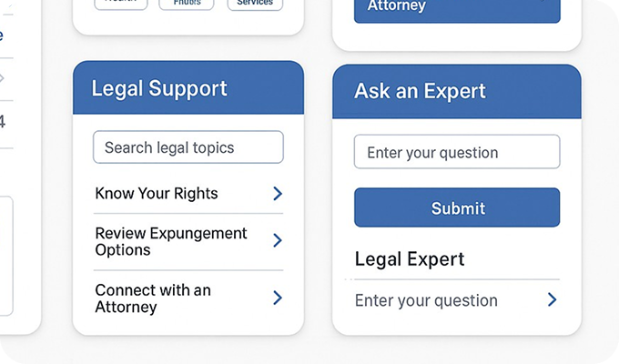This screenshot has width=619, height=364.
Task: Click chevron under Legal Expert heading
Action: pos(552,300)
